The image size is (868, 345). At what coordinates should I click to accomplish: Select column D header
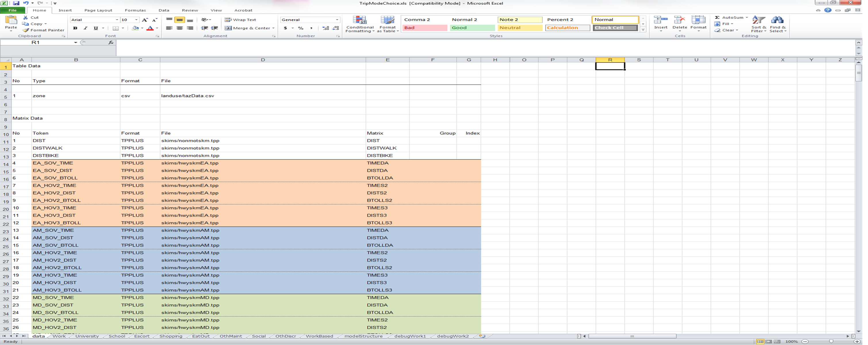click(262, 60)
